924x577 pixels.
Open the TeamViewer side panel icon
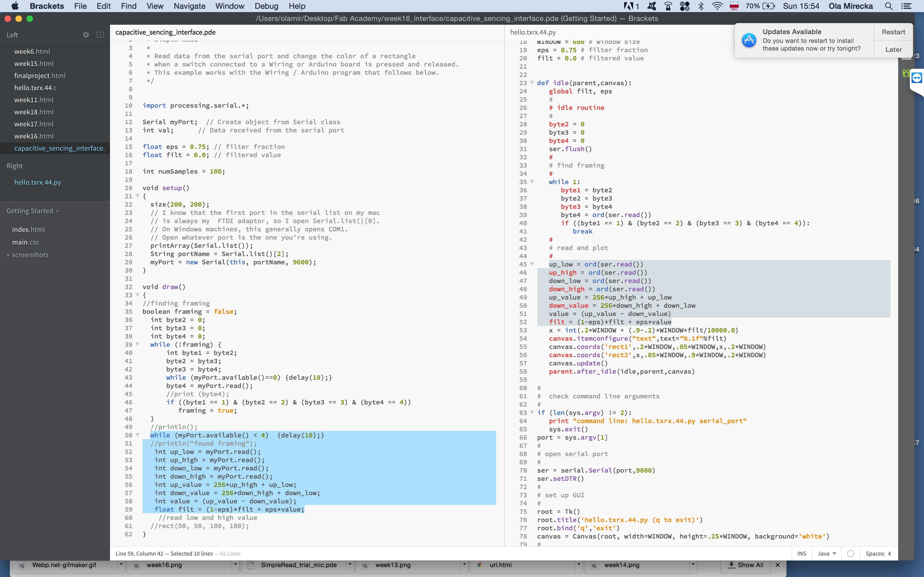(x=916, y=78)
